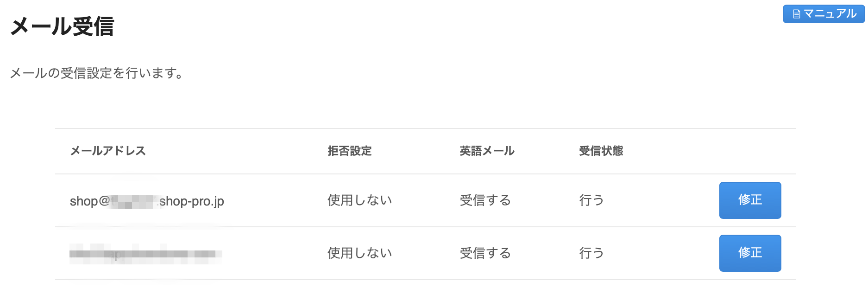Click 使用しない in the second address row
Image resolution: width=868 pixels, height=295 pixels.
359,253
